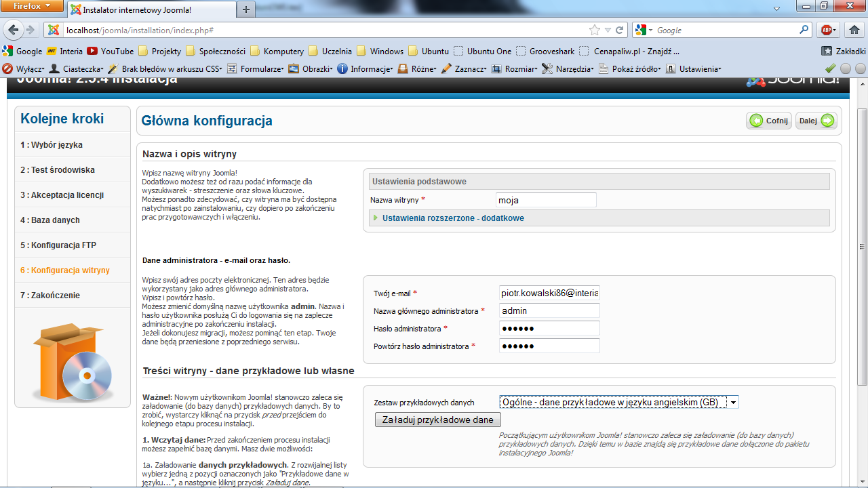Click the browser Forward arrow button

coord(30,30)
